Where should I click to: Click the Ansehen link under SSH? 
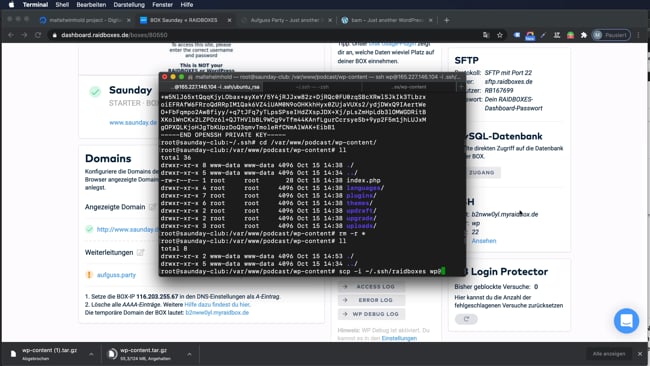coord(483,241)
